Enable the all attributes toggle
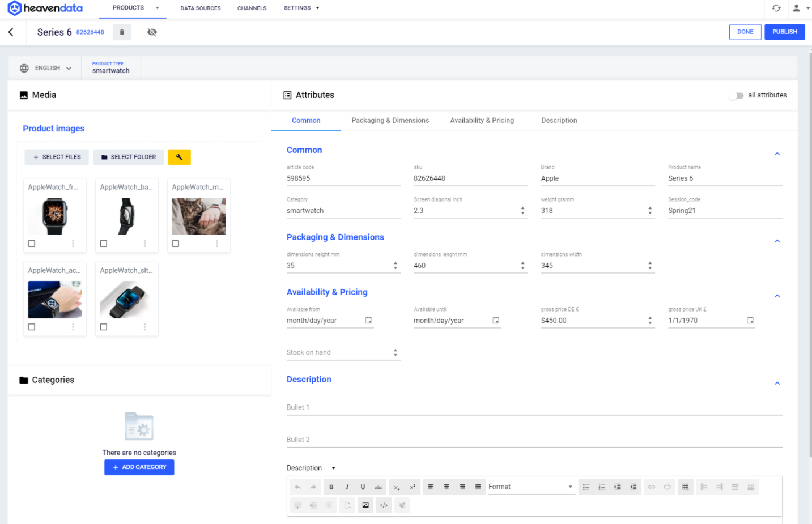Image resolution: width=812 pixels, height=524 pixels. 736,95
